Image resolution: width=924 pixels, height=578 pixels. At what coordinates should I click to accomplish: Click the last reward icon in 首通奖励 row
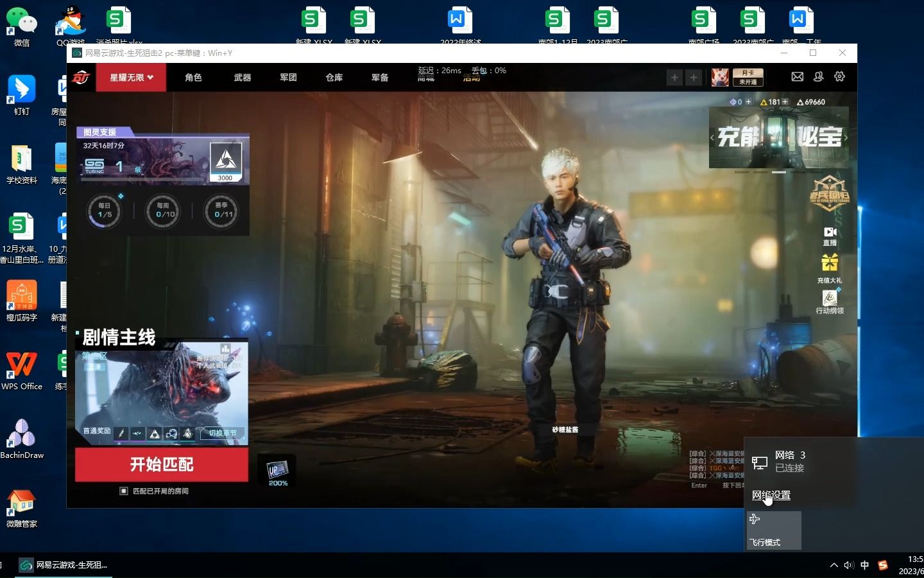pyautogui.click(x=187, y=434)
